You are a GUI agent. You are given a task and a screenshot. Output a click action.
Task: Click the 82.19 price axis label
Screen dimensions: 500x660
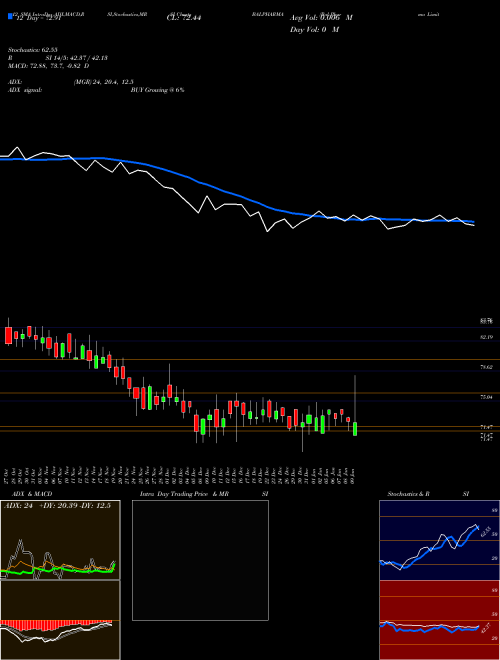pyautogui.click(x=486, y=337)
